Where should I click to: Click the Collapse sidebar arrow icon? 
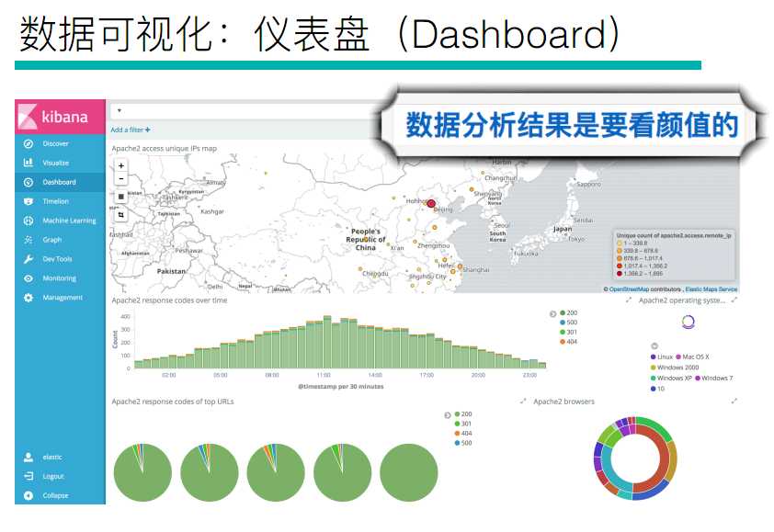click(28, 495)
